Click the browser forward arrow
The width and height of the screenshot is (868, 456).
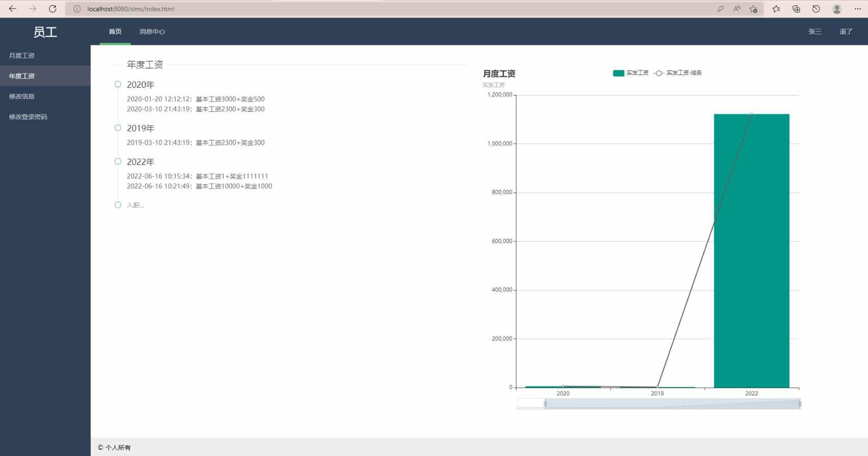click(33, 9)
